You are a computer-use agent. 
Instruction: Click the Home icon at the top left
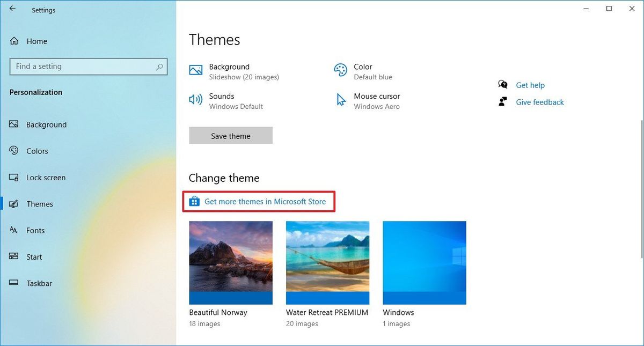tap(13, 41)
